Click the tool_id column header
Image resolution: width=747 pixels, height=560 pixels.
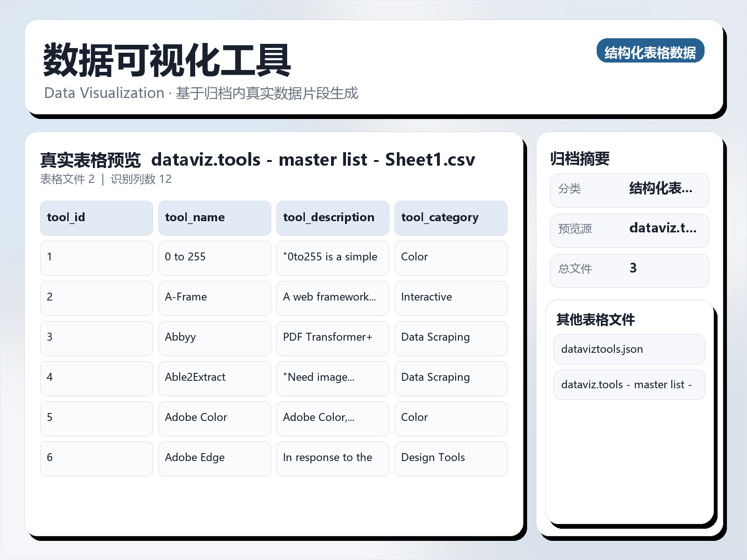coord(96,217)
